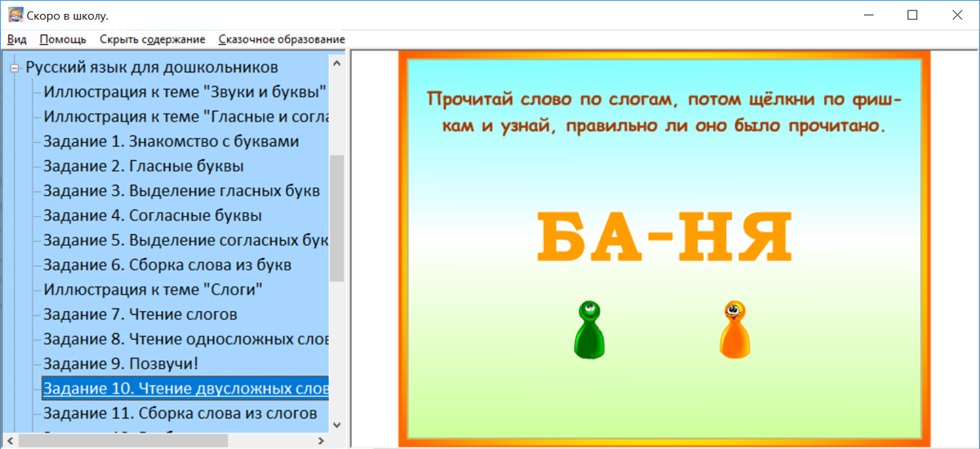
Task: Click Скрыть содержание menu item
Action: 152,39
